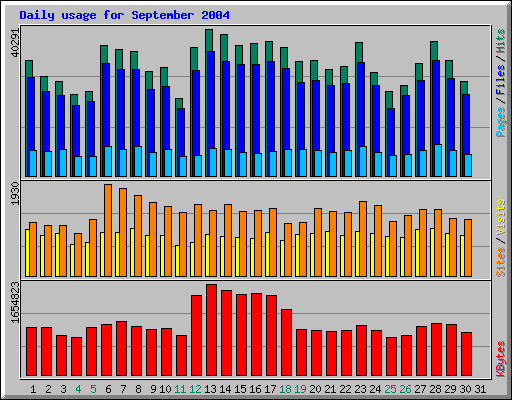Click day label 6 on the x-axis

(108, 389)
